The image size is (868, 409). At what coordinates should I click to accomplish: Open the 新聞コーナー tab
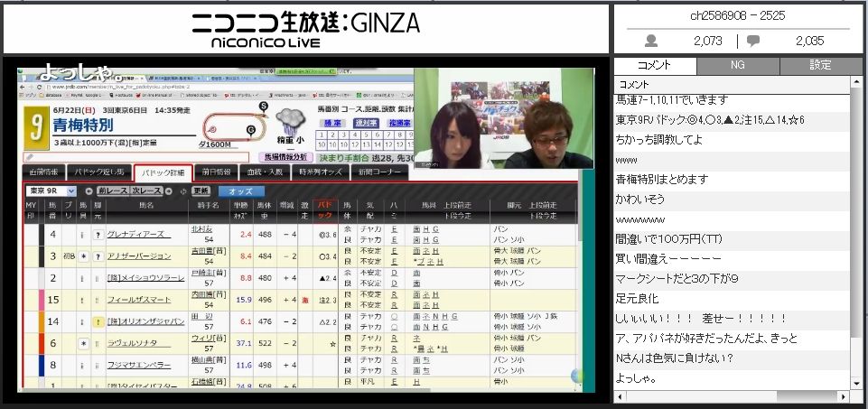[379, 172]
